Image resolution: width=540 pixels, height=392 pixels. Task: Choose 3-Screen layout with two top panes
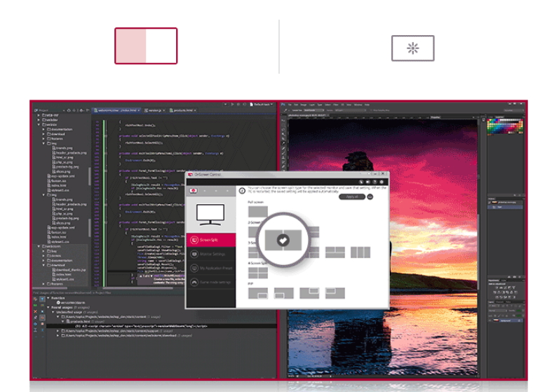335,252
